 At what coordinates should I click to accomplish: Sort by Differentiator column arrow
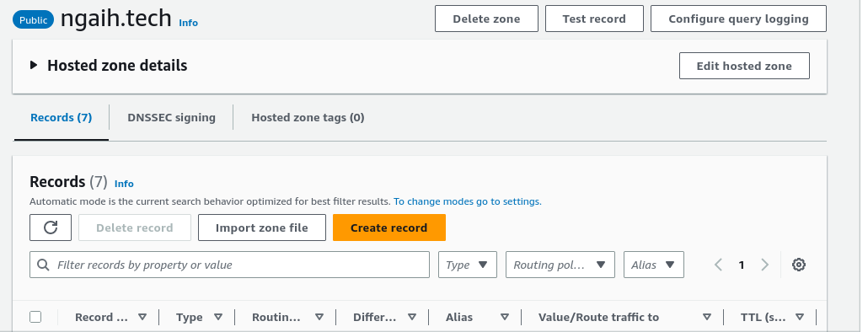point(412,317)
